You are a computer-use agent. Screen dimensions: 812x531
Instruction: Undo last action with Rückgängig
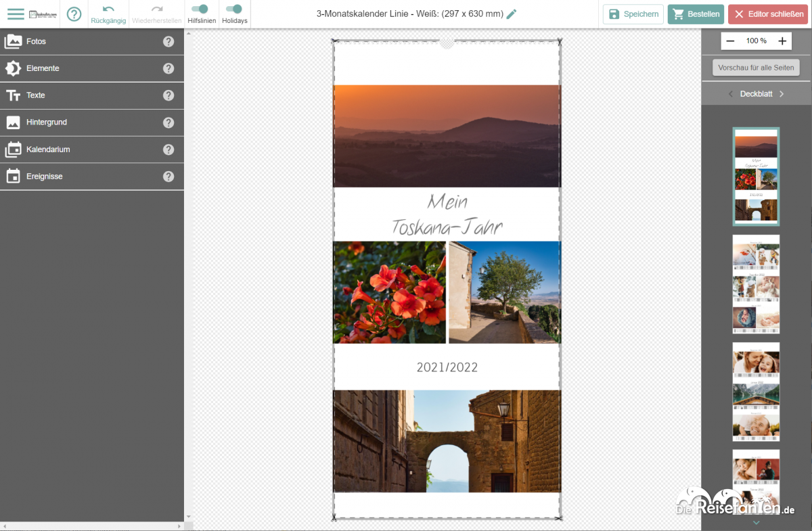[108, 14]
